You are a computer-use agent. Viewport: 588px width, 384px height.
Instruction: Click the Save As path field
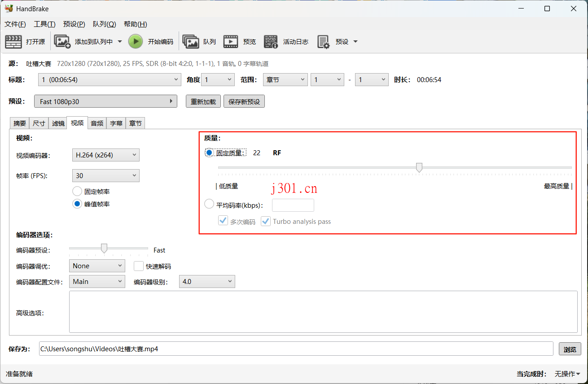[296, 349]
